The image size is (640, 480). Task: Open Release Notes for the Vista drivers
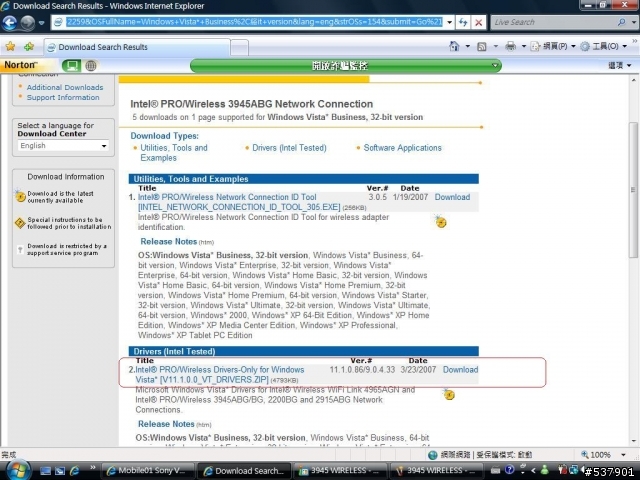click(166, 424)
